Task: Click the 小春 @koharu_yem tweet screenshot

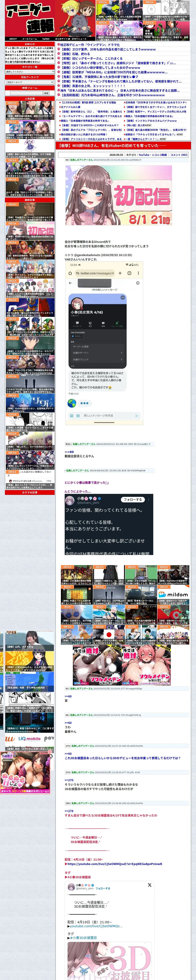Action: [109, 524]
